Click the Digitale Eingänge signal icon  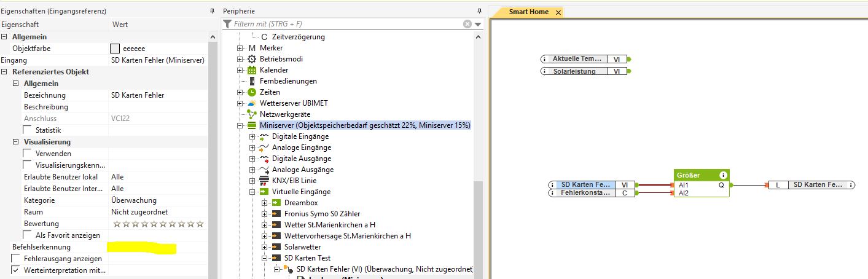264,136
